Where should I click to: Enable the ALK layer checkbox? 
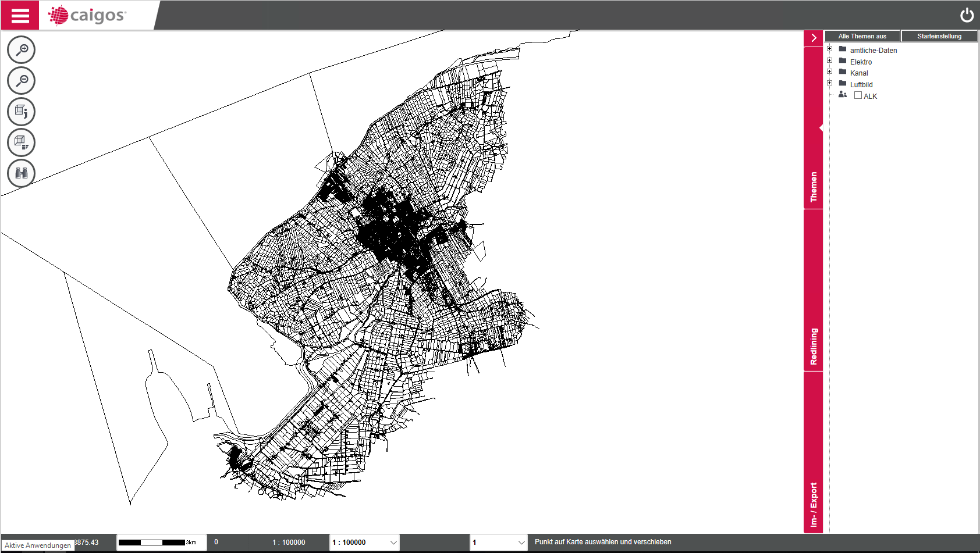[x=858, y=95]
